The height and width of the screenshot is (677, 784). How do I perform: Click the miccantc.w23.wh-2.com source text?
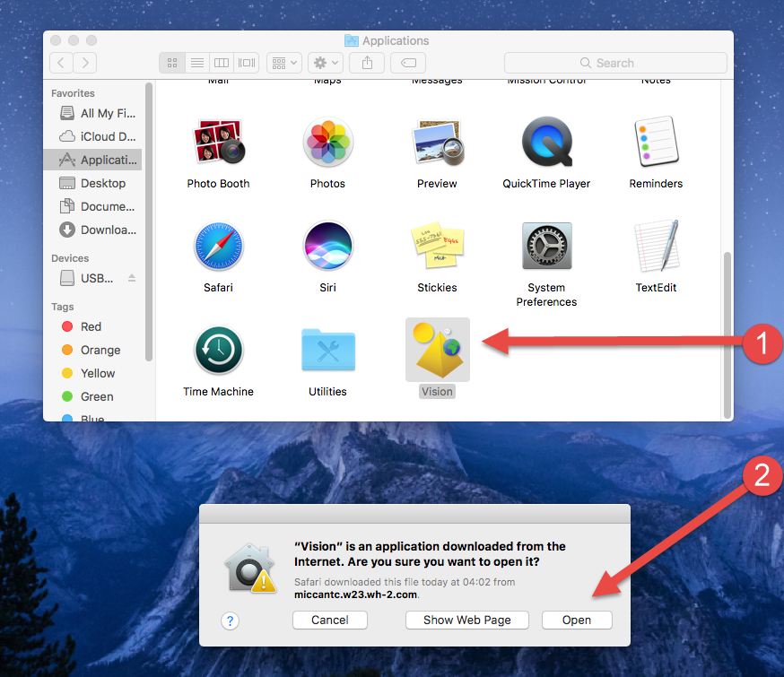point(355,595)
